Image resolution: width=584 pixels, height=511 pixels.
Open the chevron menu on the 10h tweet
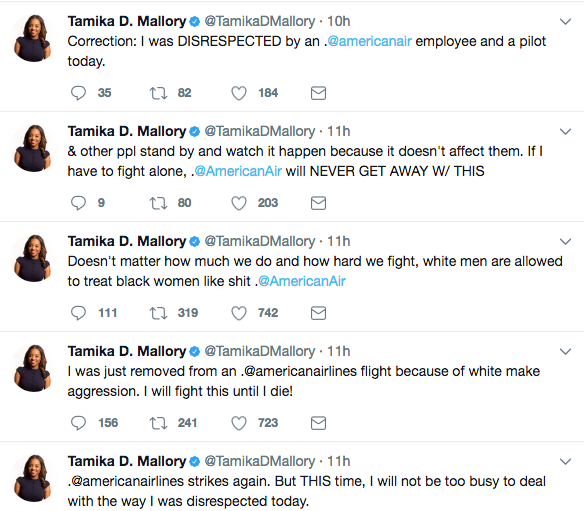565,22
